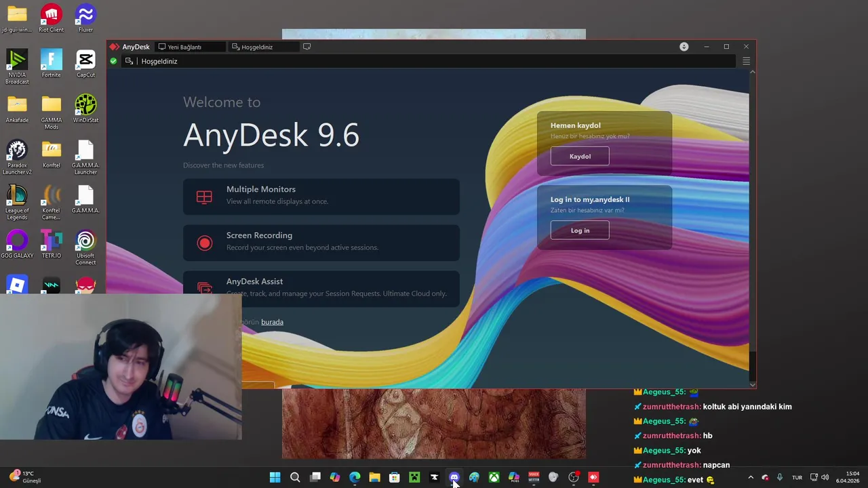Open WinDirStat desktop shortcut

pyautogui.click(x=85, y=108)
